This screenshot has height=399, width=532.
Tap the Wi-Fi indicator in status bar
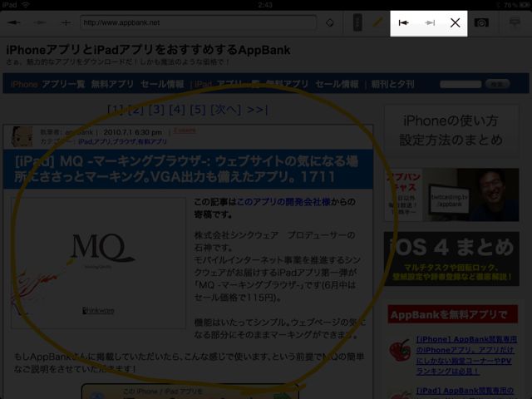(26, 5)
